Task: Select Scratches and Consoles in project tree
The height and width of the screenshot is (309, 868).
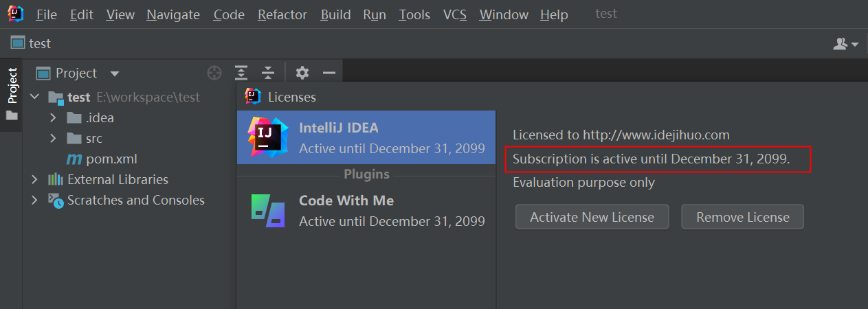Action: tap(135, 201)
